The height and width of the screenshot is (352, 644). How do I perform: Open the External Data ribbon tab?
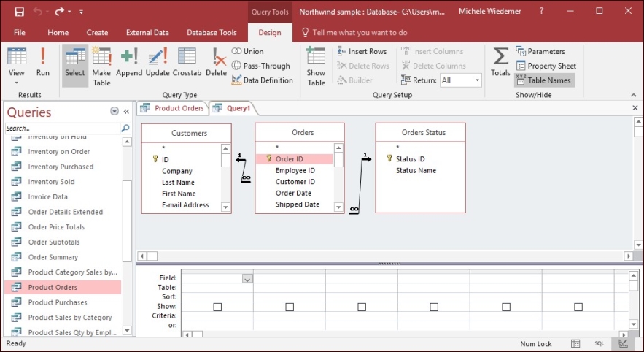pyautogui.click(x=147, y=32)
